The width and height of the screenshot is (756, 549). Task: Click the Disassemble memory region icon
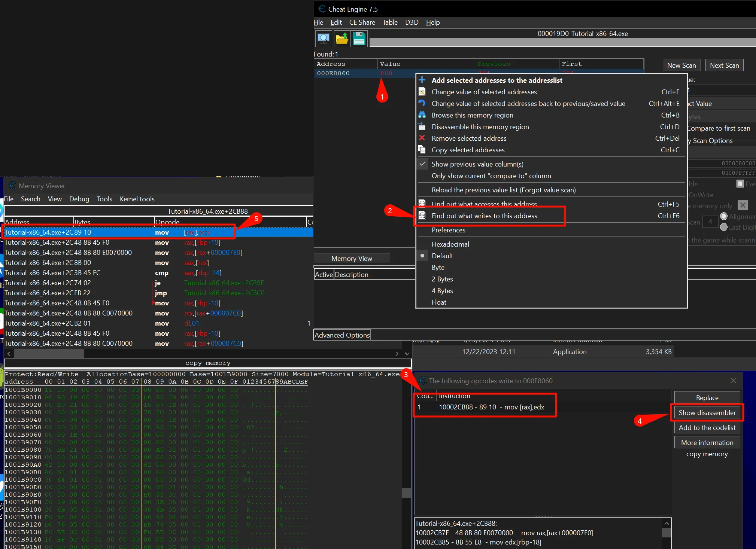[x=422, y=126]
